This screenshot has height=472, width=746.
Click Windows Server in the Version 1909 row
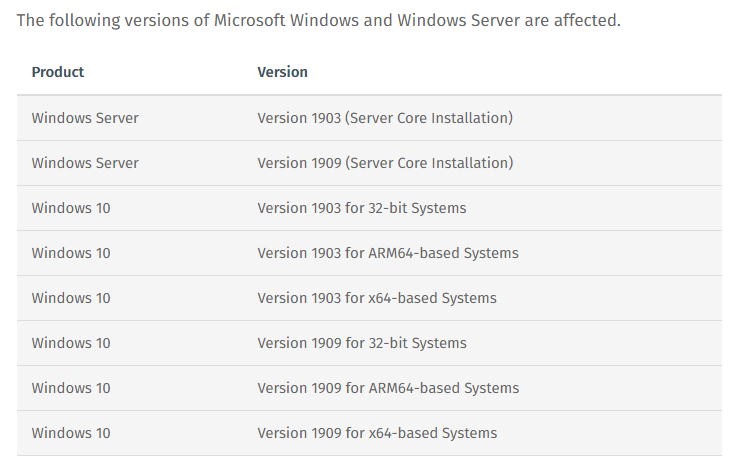coord(85,163)
